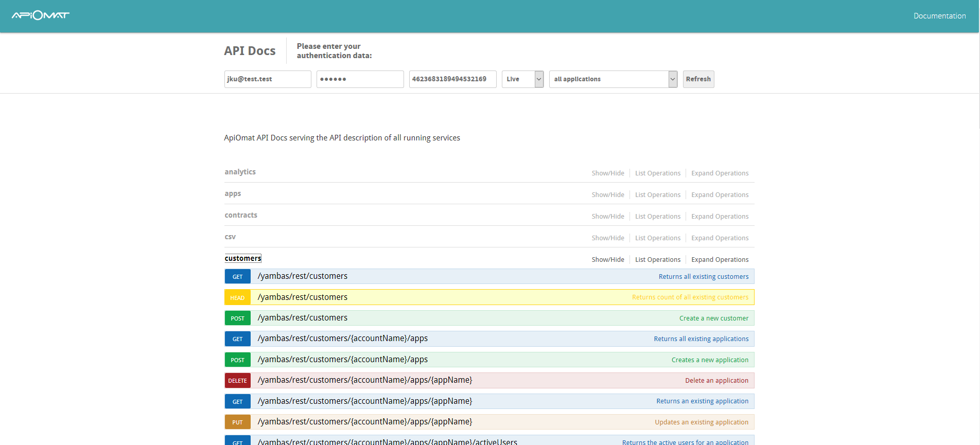Click Show/Hide for apps
This screenshot has width=980, height=445.
[x=608, y=195]
